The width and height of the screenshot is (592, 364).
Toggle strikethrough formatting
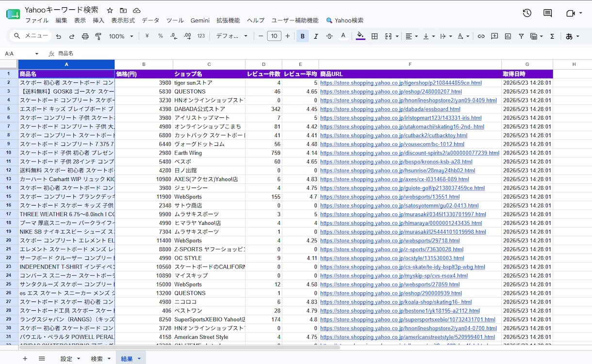tap(329, 36)
